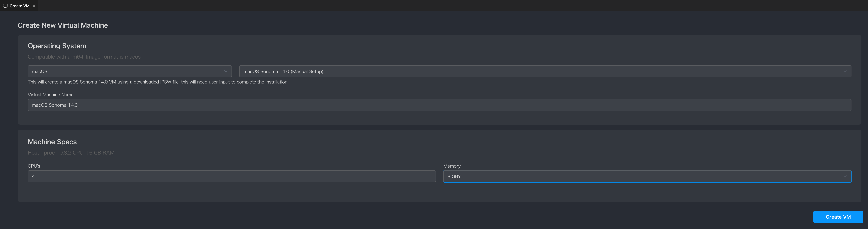
Task: Open the macOS Sonoma 14.0 (Manual Setup) dropdown
Action: 545,71
